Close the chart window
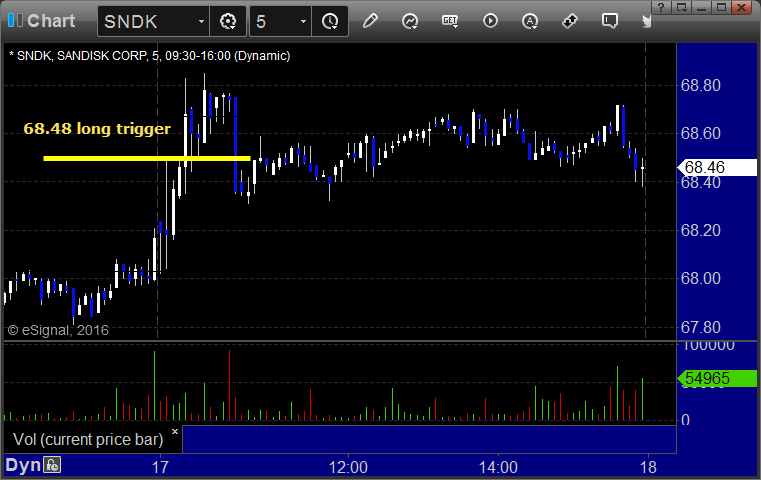The height and width of the screenshot is (480, 761). click(742, 7)
